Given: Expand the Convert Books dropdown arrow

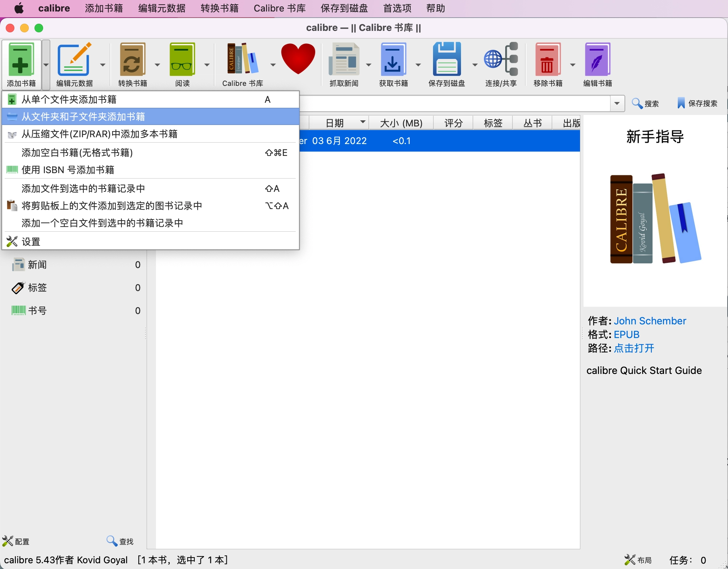Looking at the screenshot, I should click(157, 65).
